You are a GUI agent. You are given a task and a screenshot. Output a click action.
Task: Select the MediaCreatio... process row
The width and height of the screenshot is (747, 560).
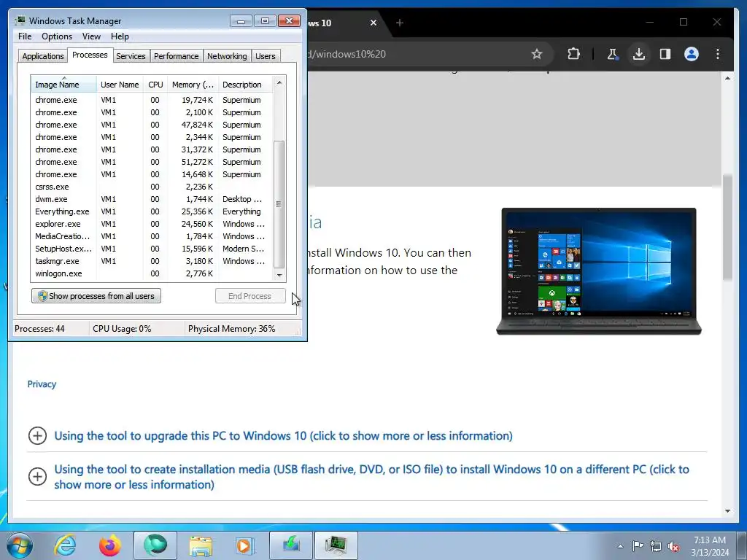152,236
